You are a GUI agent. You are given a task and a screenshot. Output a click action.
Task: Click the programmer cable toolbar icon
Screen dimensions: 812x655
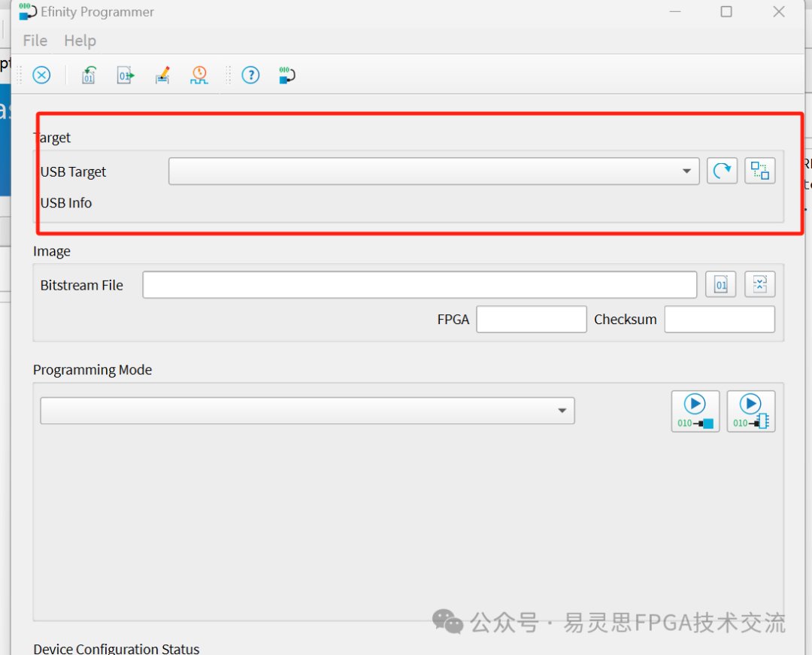point(287,75)
